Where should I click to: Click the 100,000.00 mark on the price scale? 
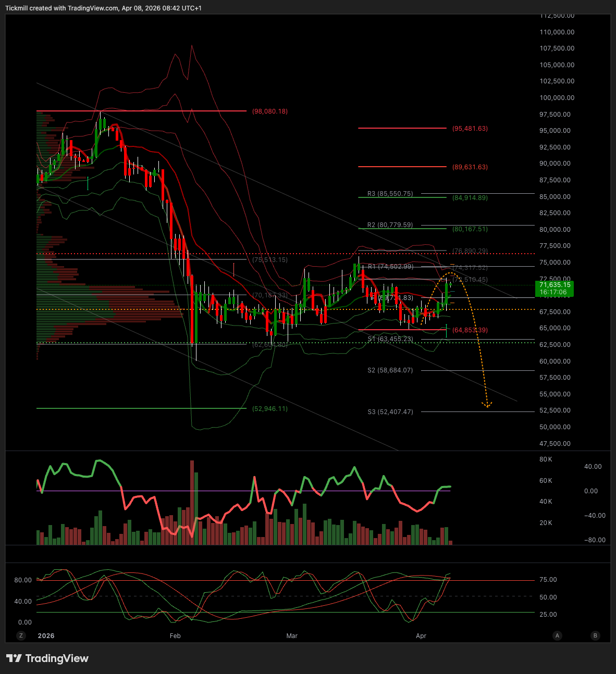click(557, 98)
